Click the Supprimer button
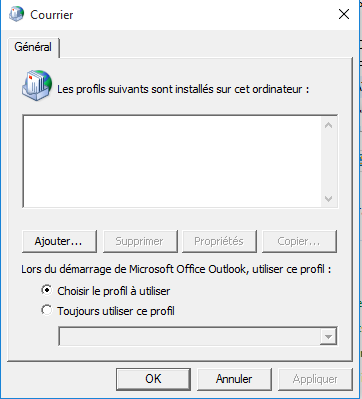This screenshot has width=362, height=399. (140, 241)
